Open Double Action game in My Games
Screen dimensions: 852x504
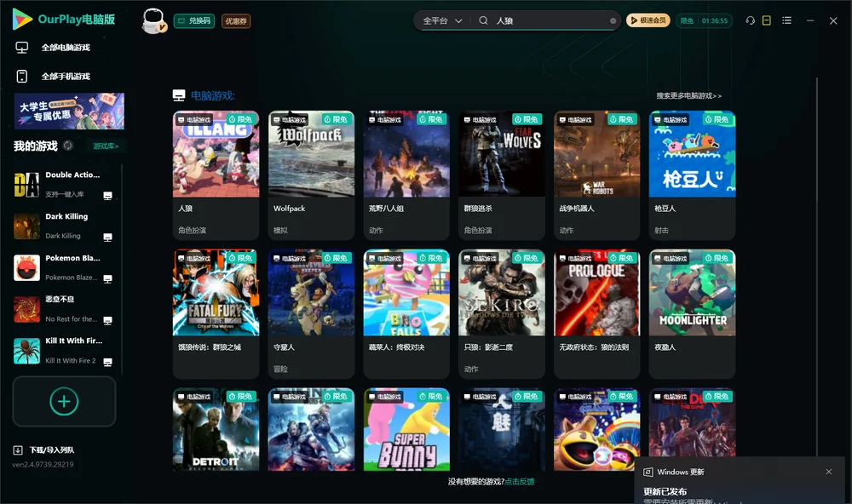tap(64, 185)
